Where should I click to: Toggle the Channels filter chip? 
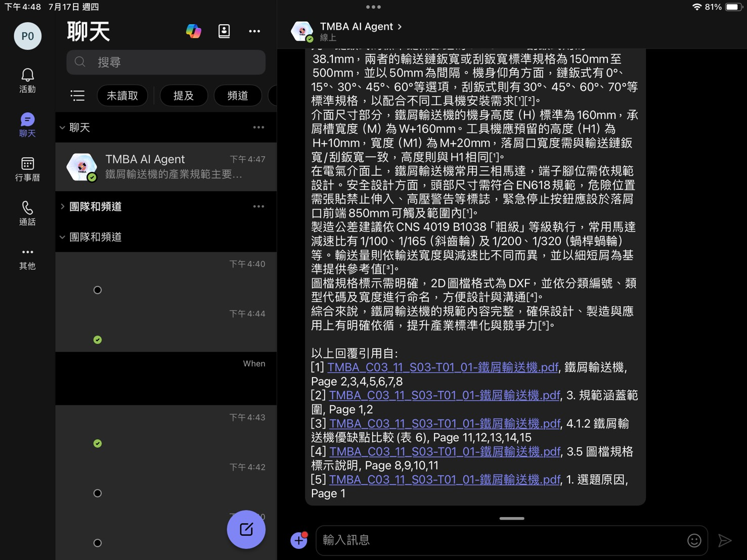coord(237,96)
